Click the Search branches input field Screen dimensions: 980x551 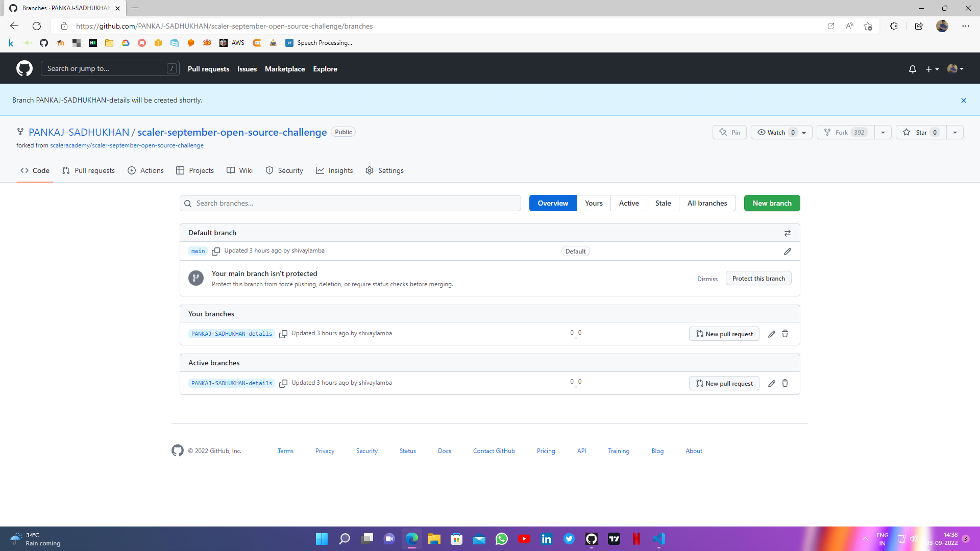click(x=350, y=203)
